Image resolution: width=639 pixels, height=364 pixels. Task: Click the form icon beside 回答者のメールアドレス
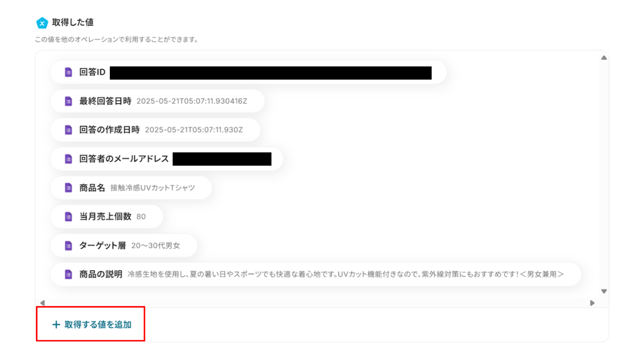tap(68, 159)
